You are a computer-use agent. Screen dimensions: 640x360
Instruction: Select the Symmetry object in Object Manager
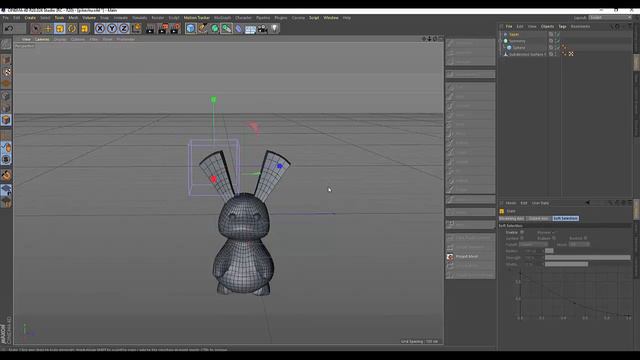(x=517, y=41)
